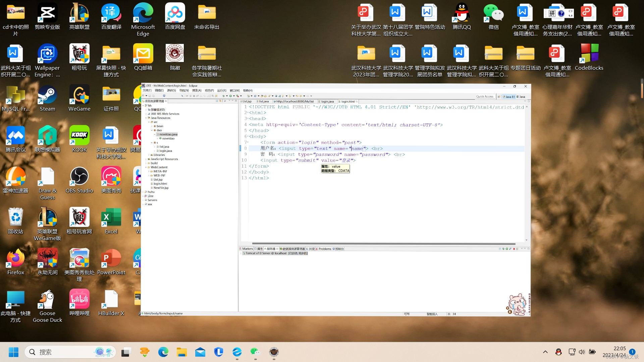Open the Mail app on the taskbar
The image size is (644, 362).
point(200,352)
